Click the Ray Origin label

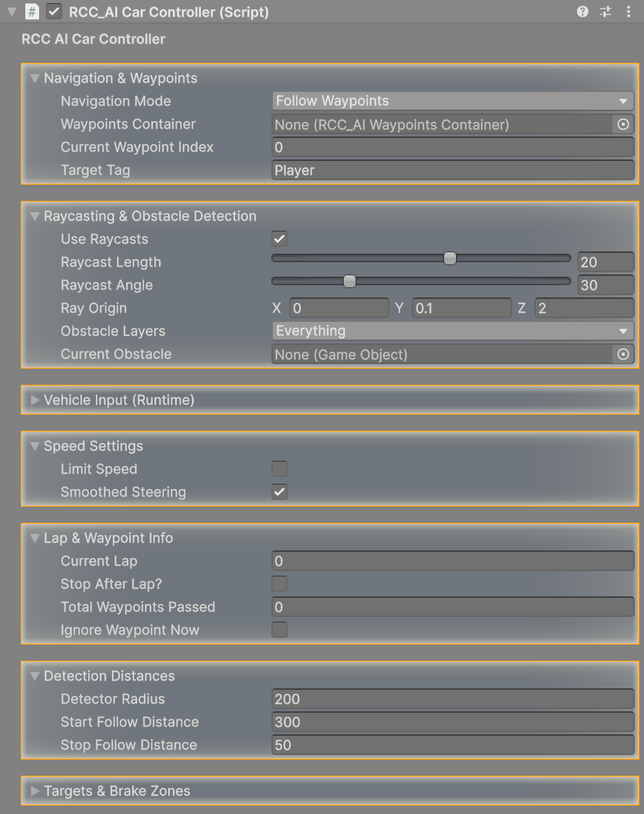(94, 308)
